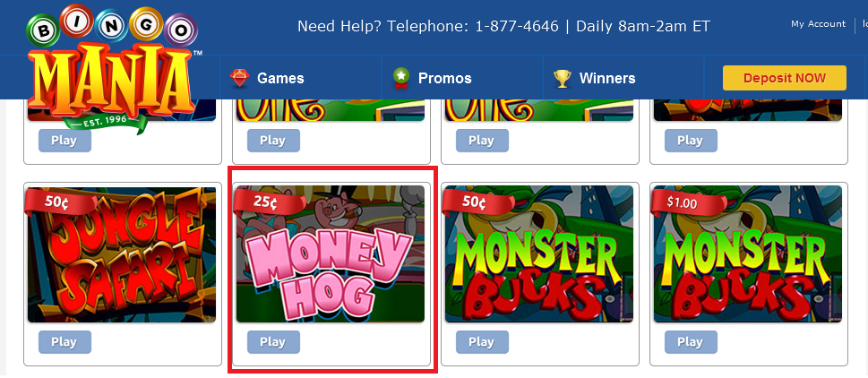Play the 50¢ Monster Bucks game
868x378 pixels.
click(482, 342)
